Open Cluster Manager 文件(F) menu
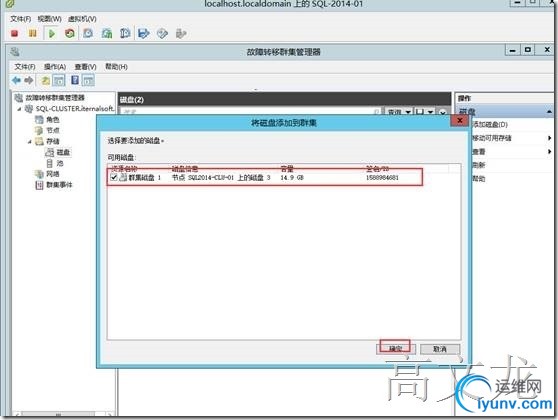The height and width of the screenshot is (420, 558). pos(25,67)
